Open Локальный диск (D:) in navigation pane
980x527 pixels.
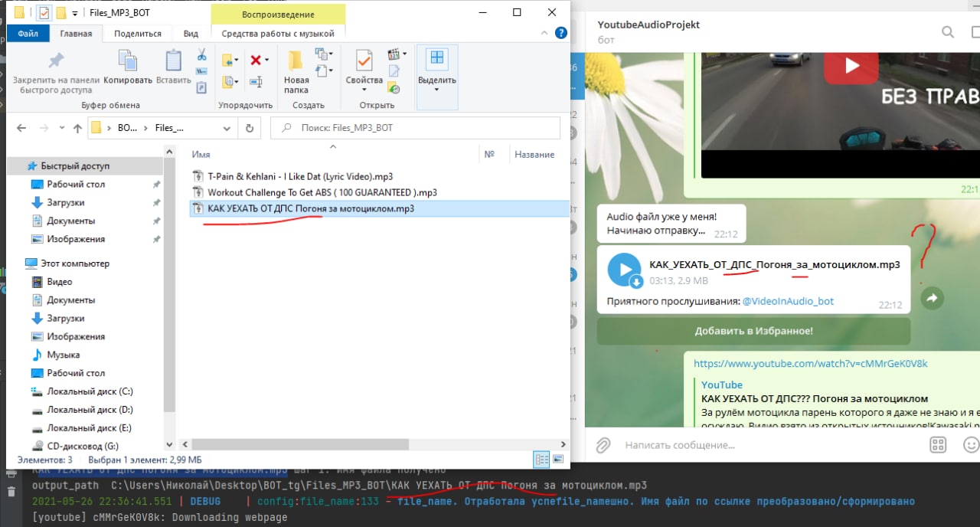click(x=90, y=410)
